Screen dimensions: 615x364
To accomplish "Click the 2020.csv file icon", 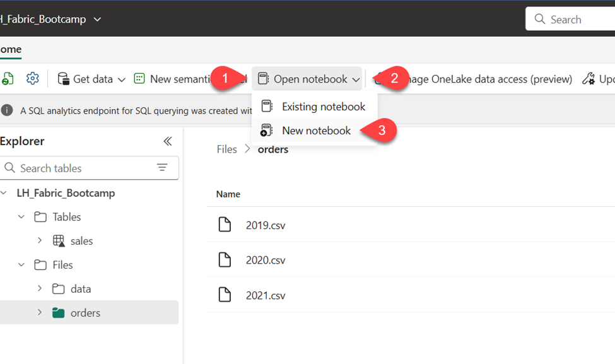I will tap(225, 260).
